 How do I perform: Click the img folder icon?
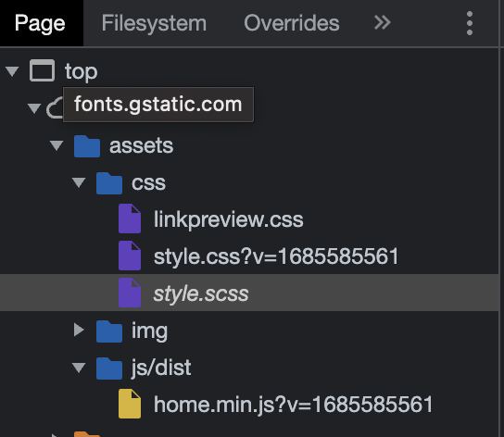click(x=109, y=331)
